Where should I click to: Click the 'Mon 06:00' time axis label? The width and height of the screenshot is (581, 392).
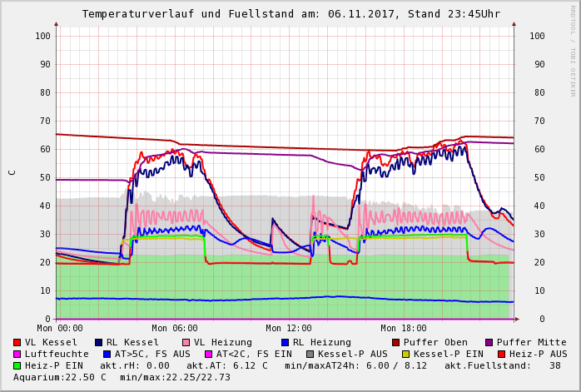[175, 328]
